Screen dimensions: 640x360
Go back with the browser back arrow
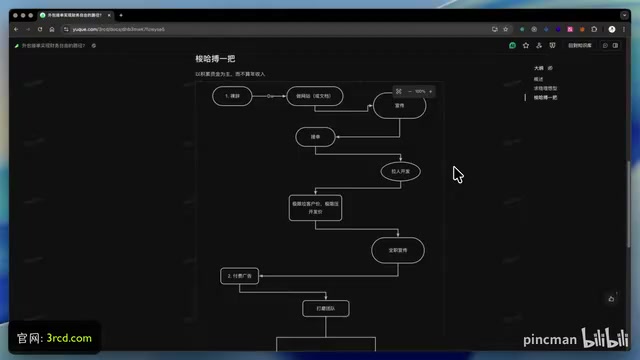[x=16, y=29]
